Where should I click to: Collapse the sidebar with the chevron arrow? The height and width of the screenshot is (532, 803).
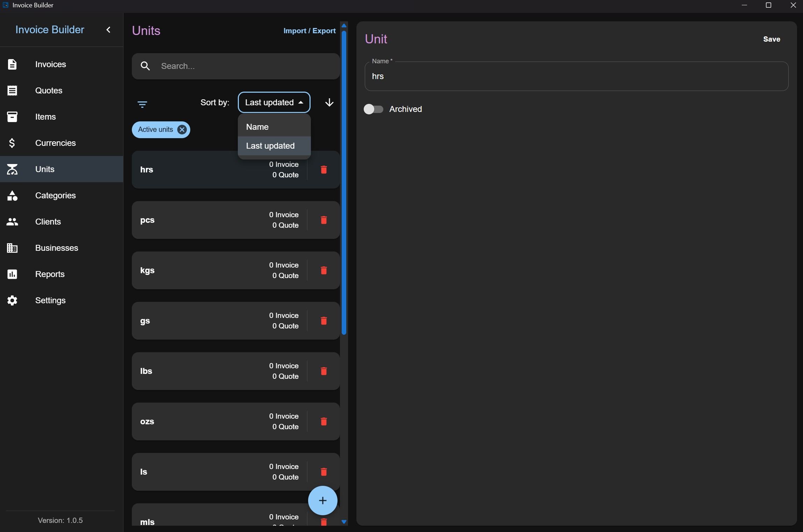pyautogui.click(x=108, y=30)
